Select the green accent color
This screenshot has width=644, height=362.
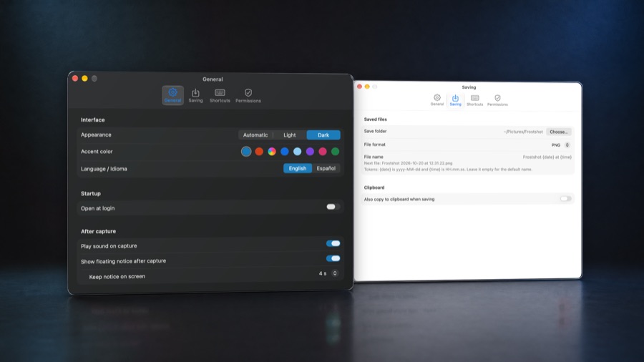336,152
